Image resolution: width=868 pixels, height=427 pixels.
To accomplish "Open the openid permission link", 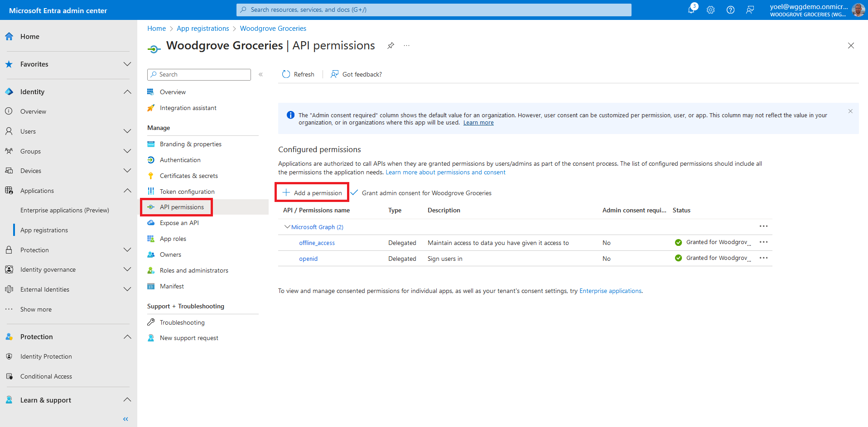I will tap(308, 259).
